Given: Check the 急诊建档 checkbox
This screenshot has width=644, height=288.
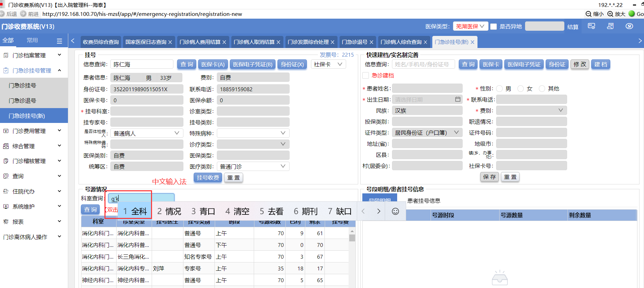Looking at the screenshot, I should [x=366, y=76].
